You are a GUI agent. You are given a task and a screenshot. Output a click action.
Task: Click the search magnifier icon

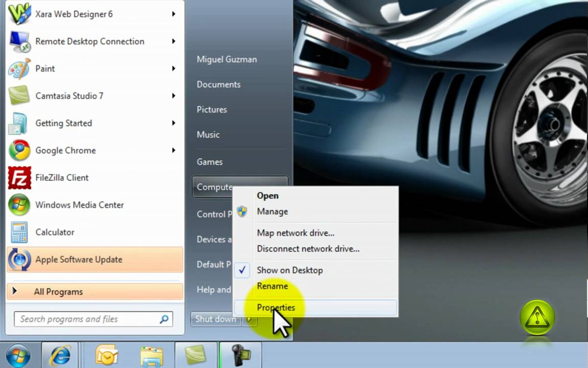click(x=164, y=319)
